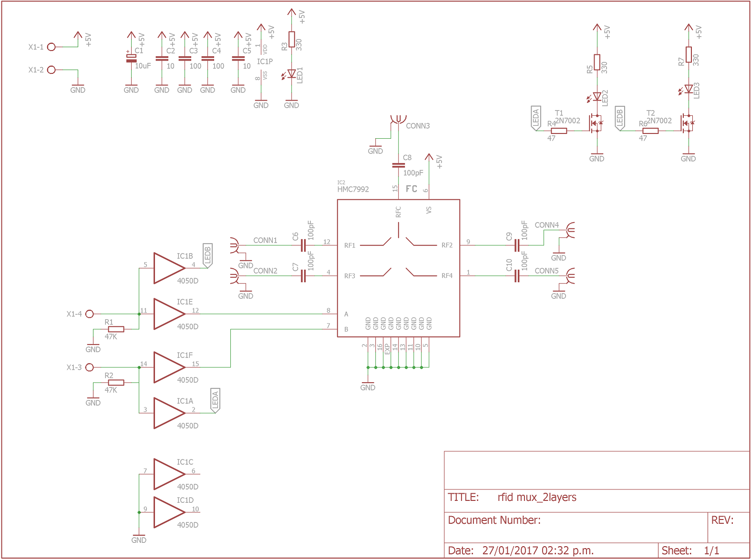Click resistor R4 47 symbol
The height and width of the screenshot is (560, 751).
559,131
